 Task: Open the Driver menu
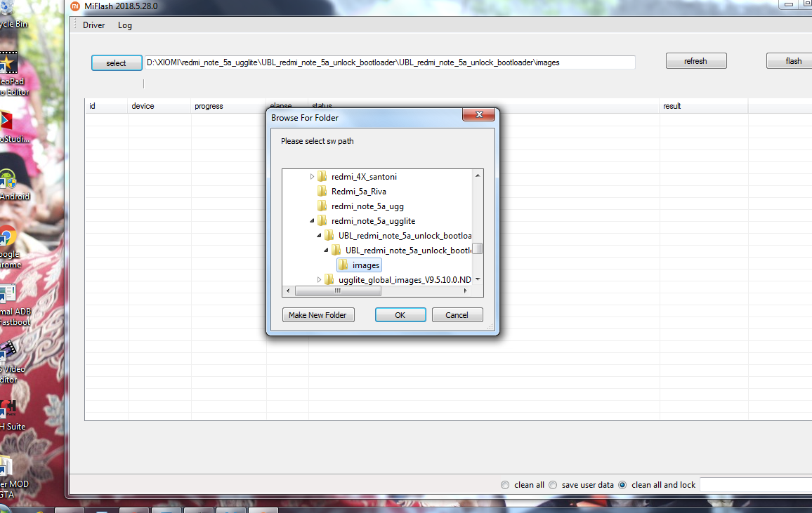(93, 25)
